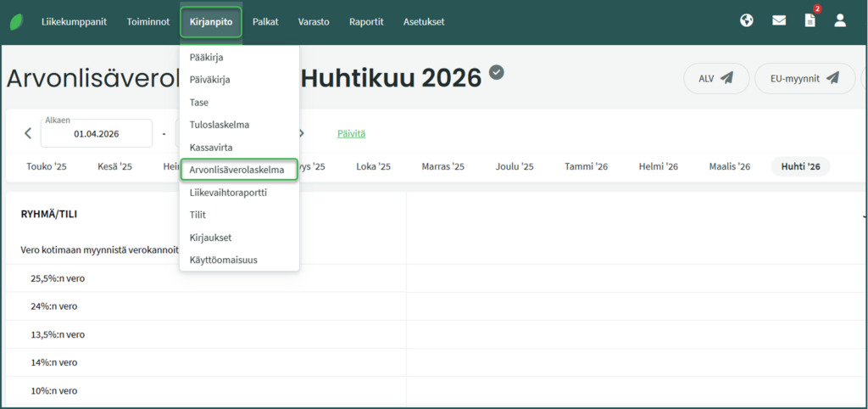This screenshot has width=868, height=409.
Task: Click the Alkaen start date field
Action: (96, 134)
